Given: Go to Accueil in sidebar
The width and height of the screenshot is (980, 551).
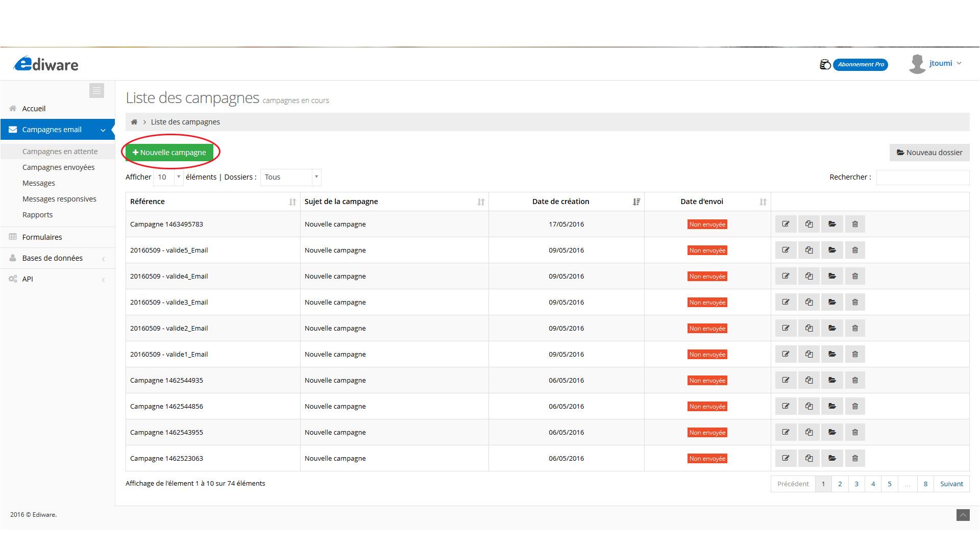Looking at the screenshot, I should pos(58,109).
